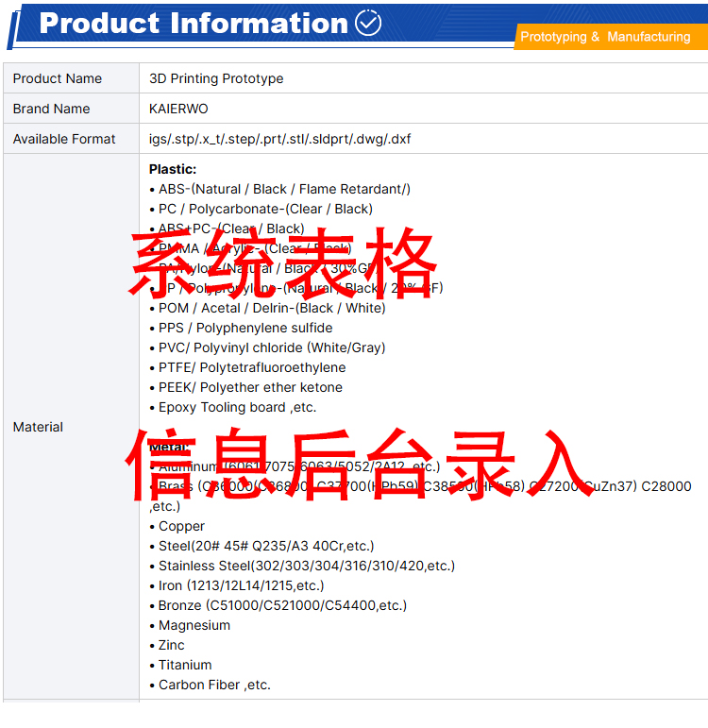Image resolution: width=708 pixels, height=728 pixels.
Task: Select the Product Name label cell
Action: (x=71, y=78)
